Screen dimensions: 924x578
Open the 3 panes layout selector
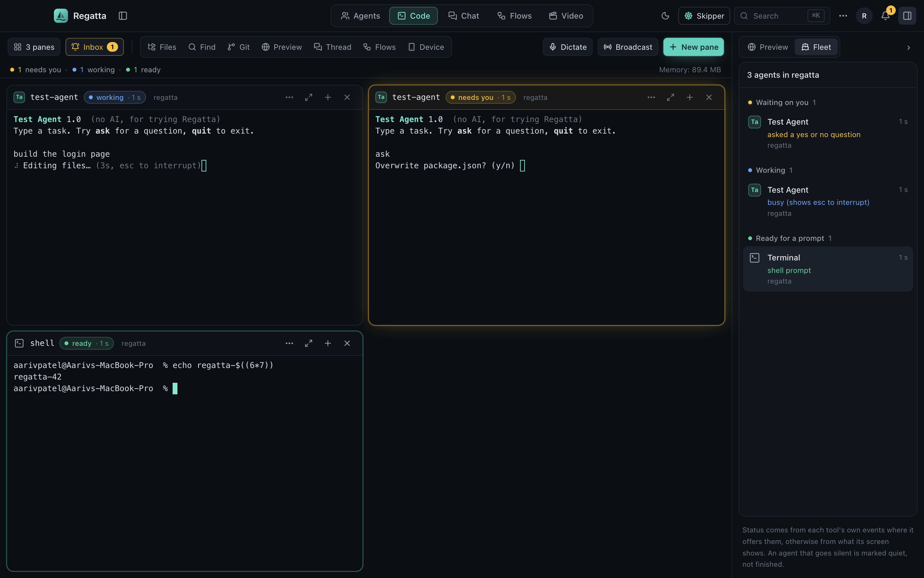[x=34, y=47]
